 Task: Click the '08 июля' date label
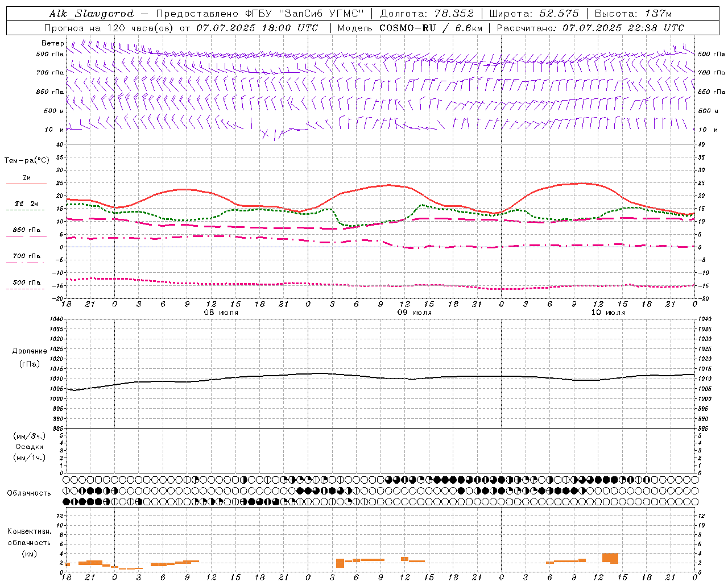click(x=221, y=313)
